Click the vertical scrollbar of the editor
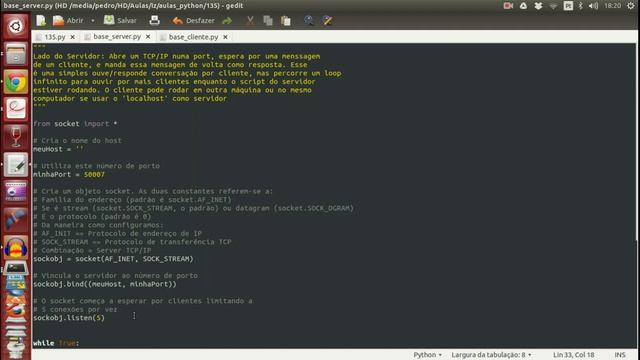The width and height of the screenshot is (640, 360). click(637, 143)
